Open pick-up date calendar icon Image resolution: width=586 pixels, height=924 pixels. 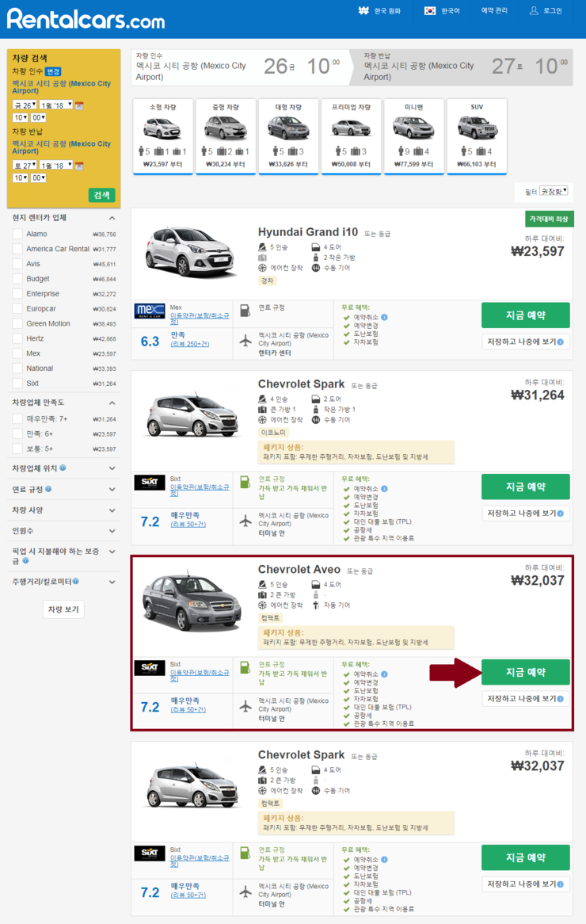79,105
